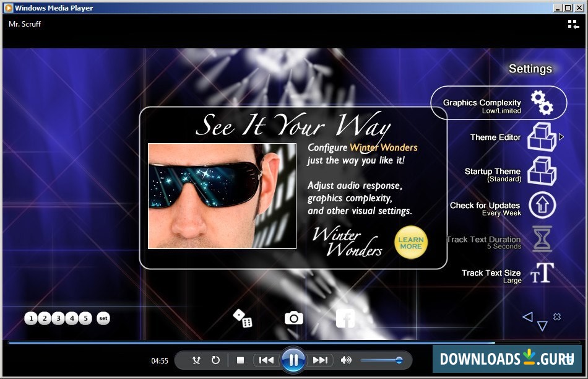This screenshot has width=588, height=379.
Task: Select preset 1
Action: pos(31,318)
